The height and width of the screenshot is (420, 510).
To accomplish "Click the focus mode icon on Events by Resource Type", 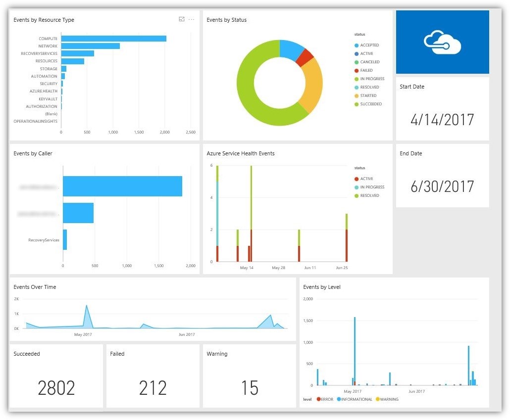I will [182, 19].
